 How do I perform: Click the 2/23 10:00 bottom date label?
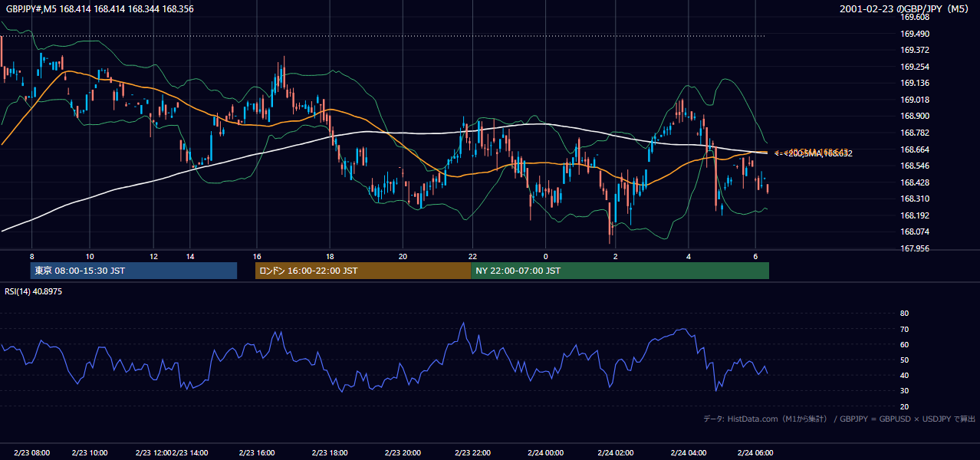(x=89, y=452)
